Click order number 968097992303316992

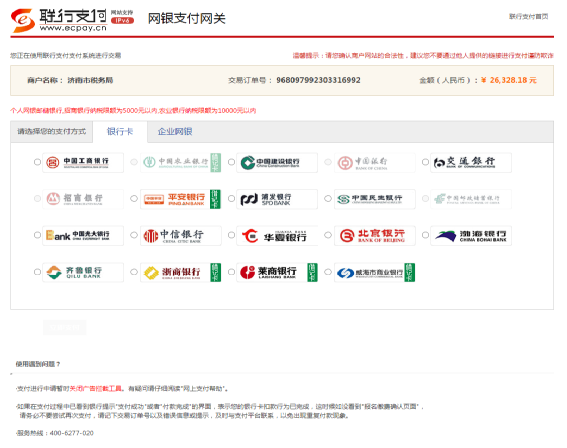(x=318, y=80)
